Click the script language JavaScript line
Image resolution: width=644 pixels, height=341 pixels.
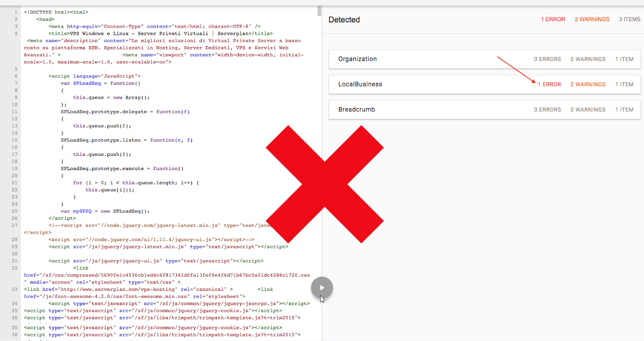coord(95,76)
